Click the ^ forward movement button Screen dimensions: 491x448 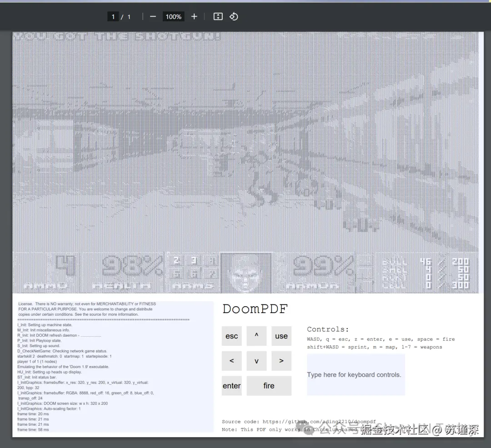point(256,336)
